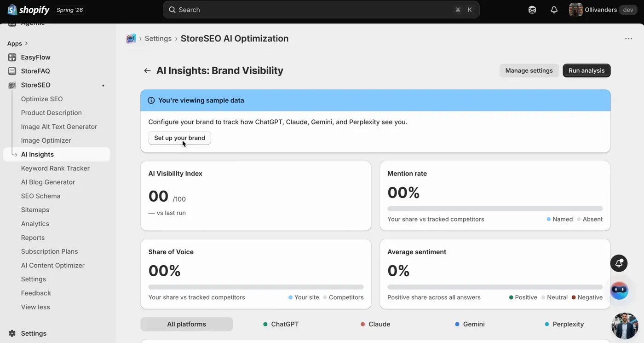Open the blue chatbot assistant bubble
Screen dimensions: 644x343
coord(619,291)
